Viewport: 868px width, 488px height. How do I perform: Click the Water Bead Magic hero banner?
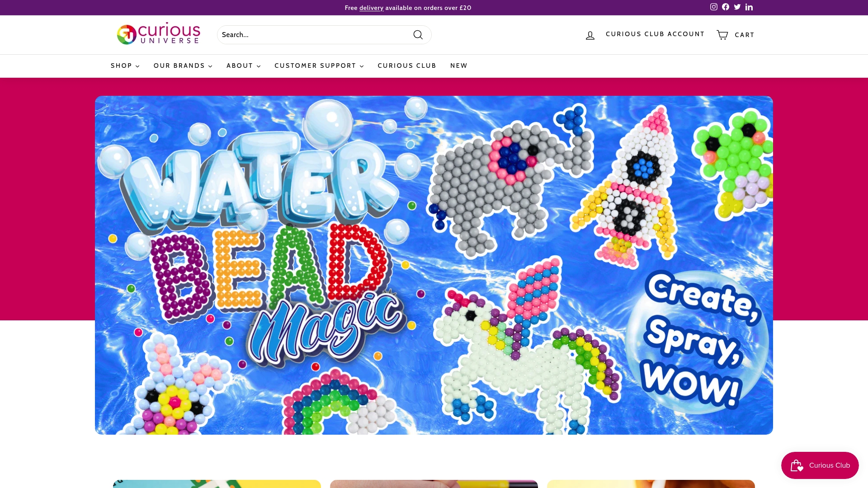click(x=434, y=265)
